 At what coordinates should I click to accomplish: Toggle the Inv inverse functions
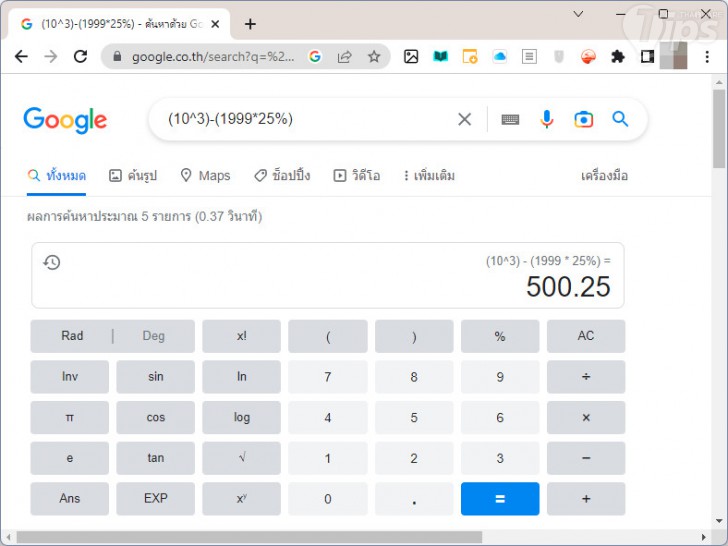(x=70, y=377)
